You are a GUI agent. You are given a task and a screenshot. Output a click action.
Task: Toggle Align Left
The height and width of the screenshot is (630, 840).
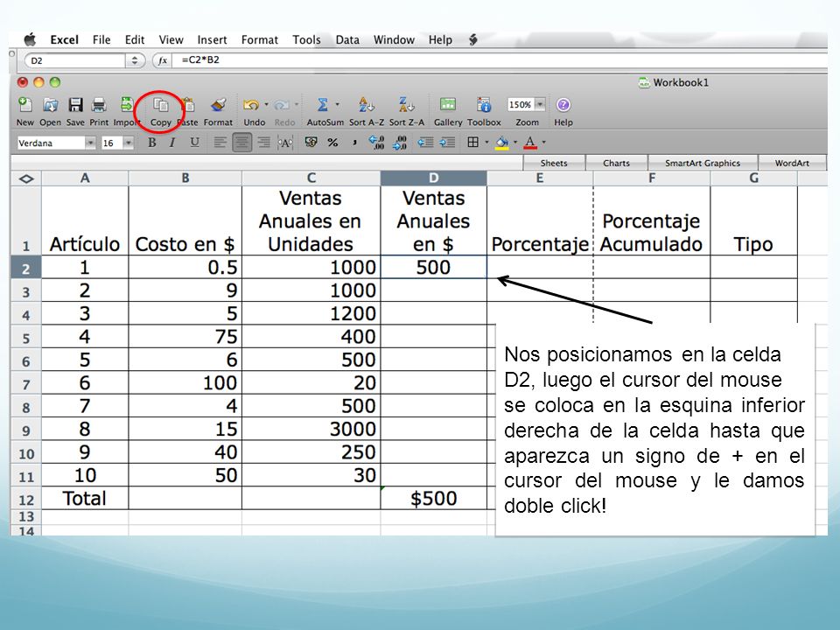(220, 143)
